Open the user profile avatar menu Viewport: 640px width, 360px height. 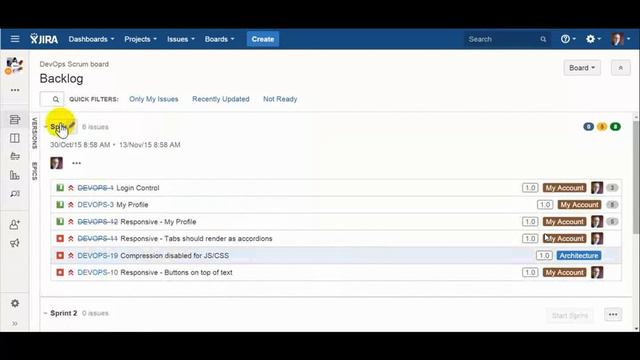point(620,39)
